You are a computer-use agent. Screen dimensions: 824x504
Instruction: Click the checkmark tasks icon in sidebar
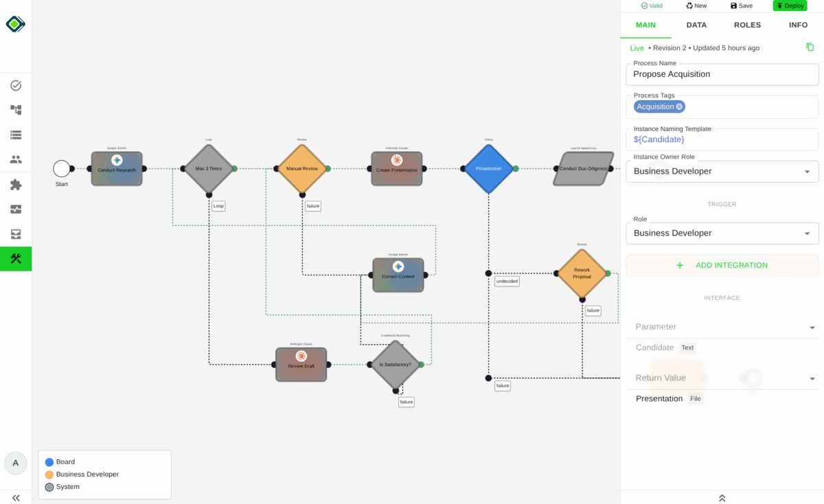(x=16, y=86)
